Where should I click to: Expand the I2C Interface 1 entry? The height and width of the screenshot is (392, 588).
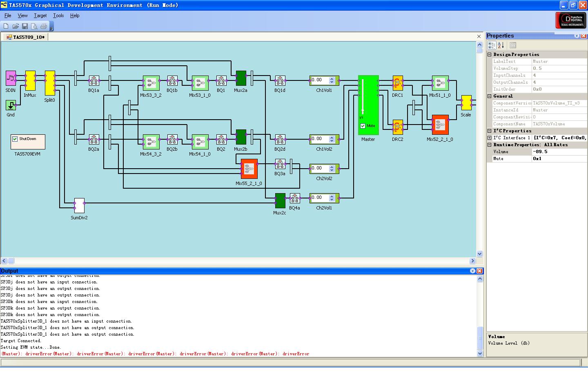490,138
